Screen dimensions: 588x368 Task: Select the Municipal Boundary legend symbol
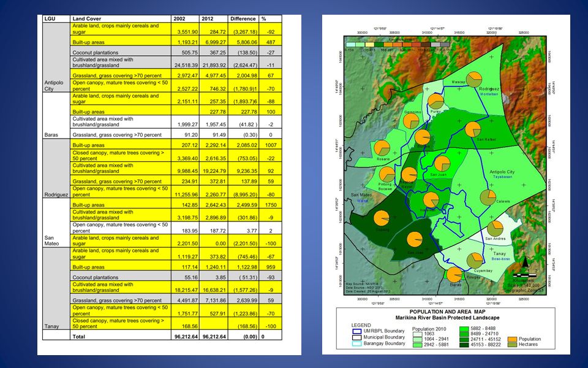(x=356, y=337)
